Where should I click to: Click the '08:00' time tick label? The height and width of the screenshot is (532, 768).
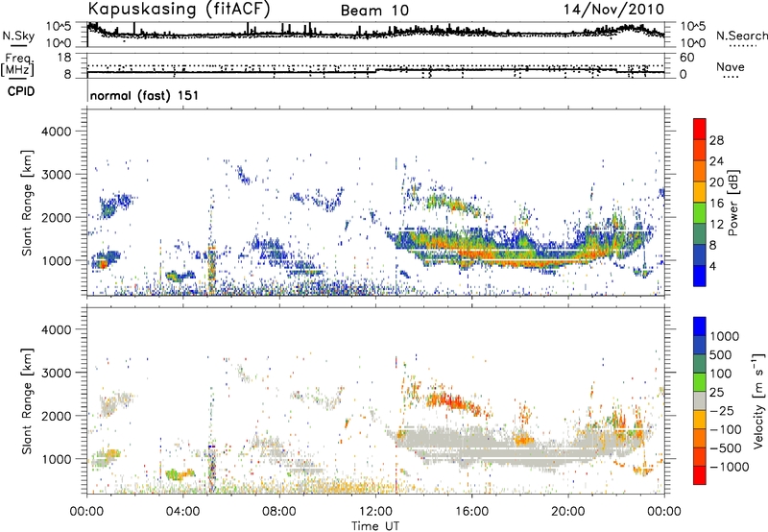tap(279, 511)
